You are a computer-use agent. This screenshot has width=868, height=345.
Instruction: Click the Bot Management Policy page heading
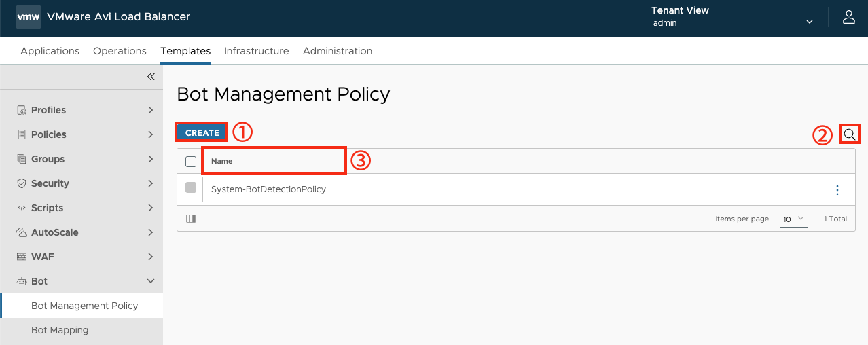[284, 94]
